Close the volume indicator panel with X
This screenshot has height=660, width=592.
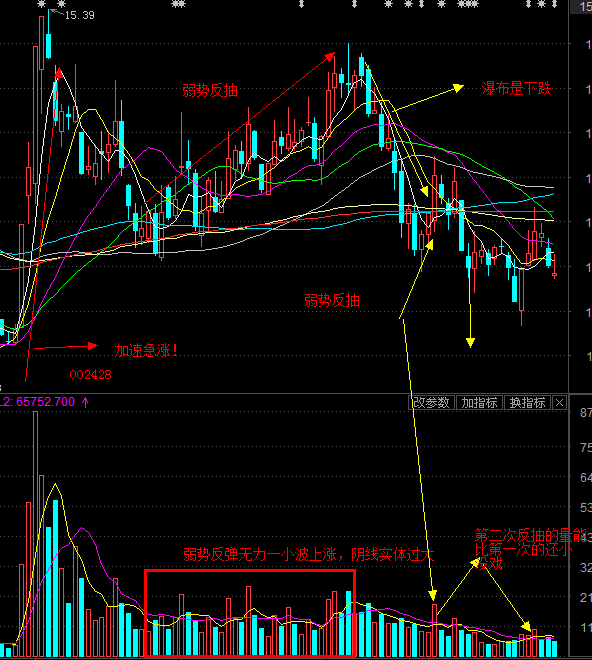click(559, 403)
